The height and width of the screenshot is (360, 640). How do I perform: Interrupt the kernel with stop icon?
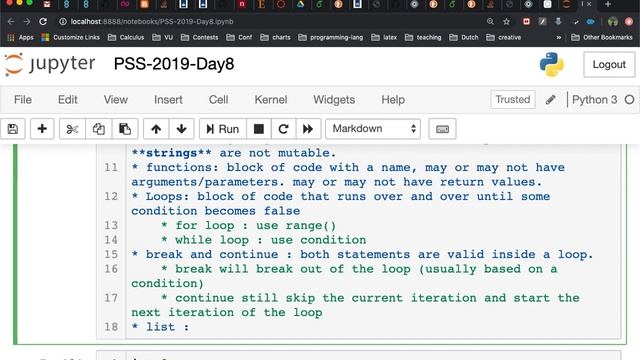click(x=258, y=129)
